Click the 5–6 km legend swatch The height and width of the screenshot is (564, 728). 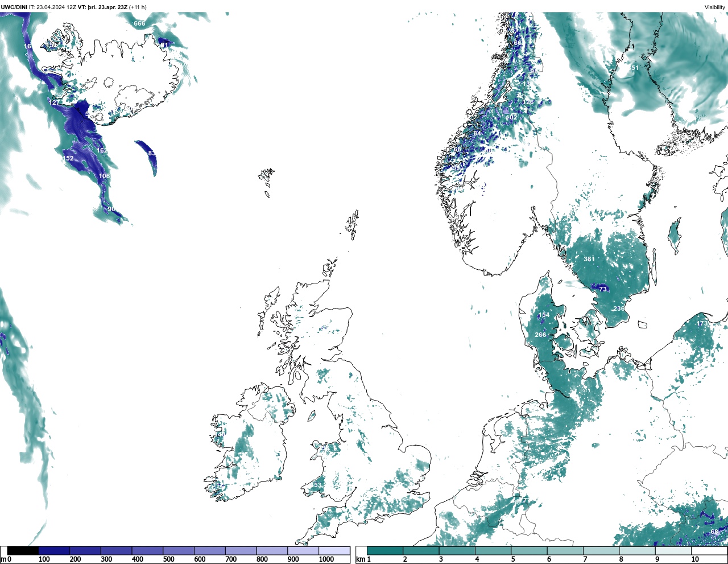[x=529, y=550]
